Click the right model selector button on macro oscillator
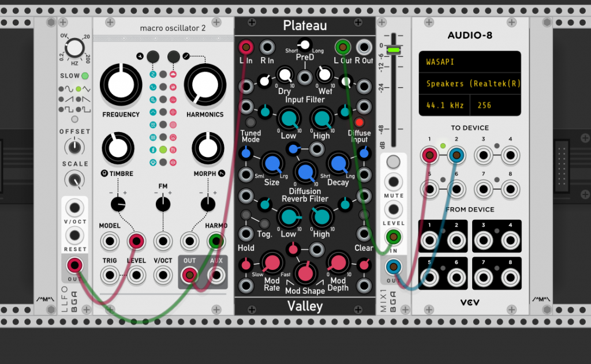591x364 pixels. click(x=173, y=57)
